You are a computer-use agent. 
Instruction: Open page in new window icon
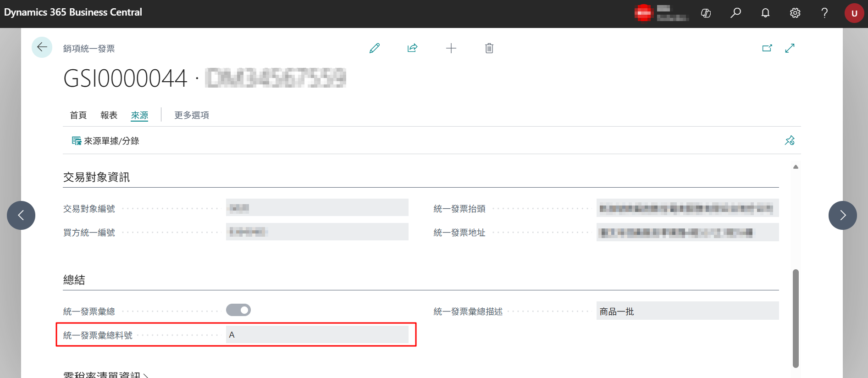point(767,48)
